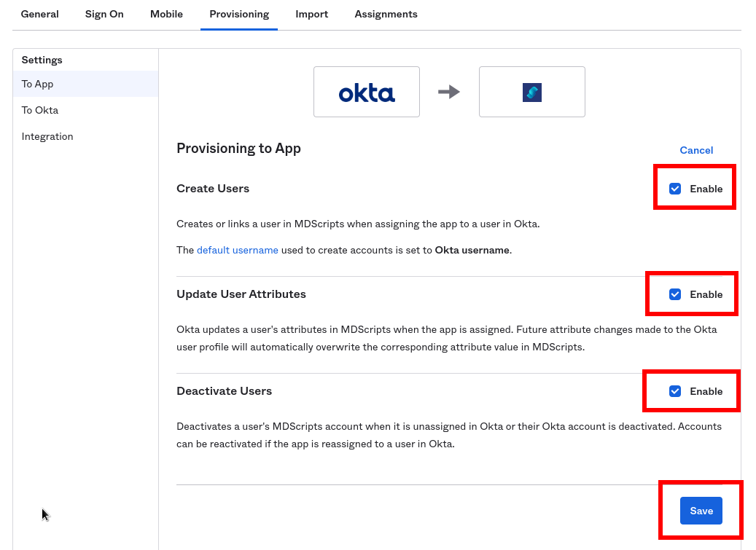Click the Provisioning to App heading
Image resolution: width=756 pixels, height=550 pixels.
[x=238, y=149]
